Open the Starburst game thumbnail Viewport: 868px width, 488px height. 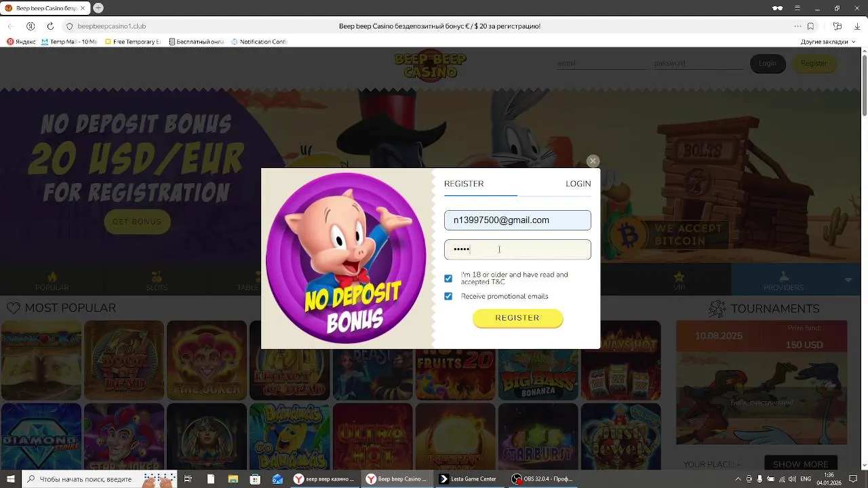538,436
